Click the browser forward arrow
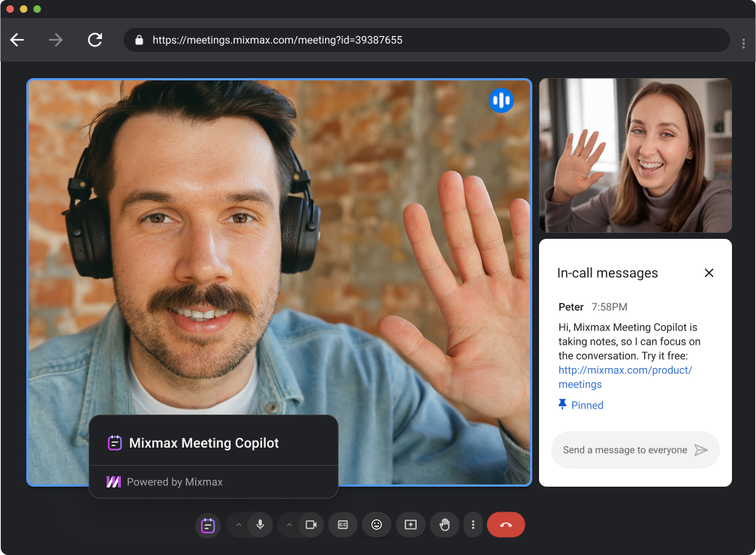This screenshot has height=555, width=756. pos(56,40)
